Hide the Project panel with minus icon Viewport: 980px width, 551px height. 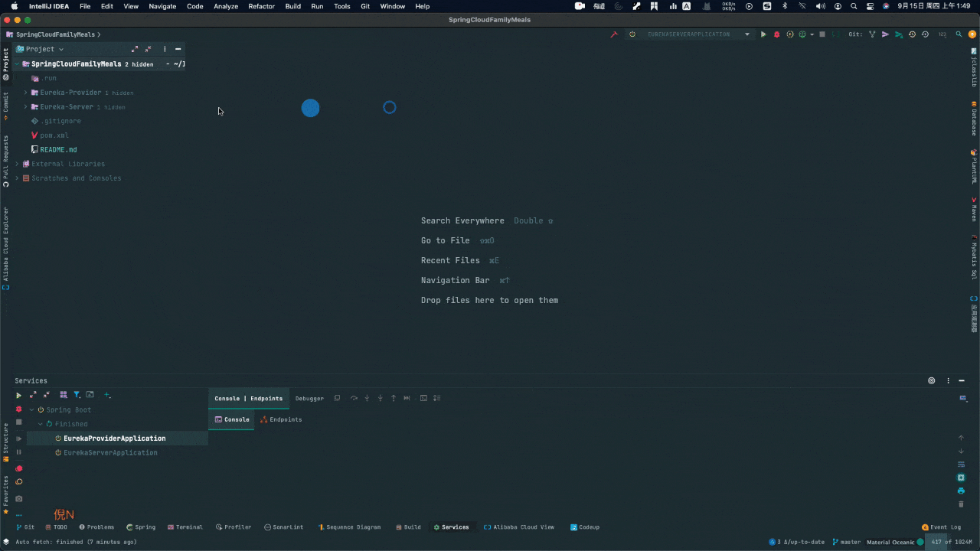tap(178, 49)
